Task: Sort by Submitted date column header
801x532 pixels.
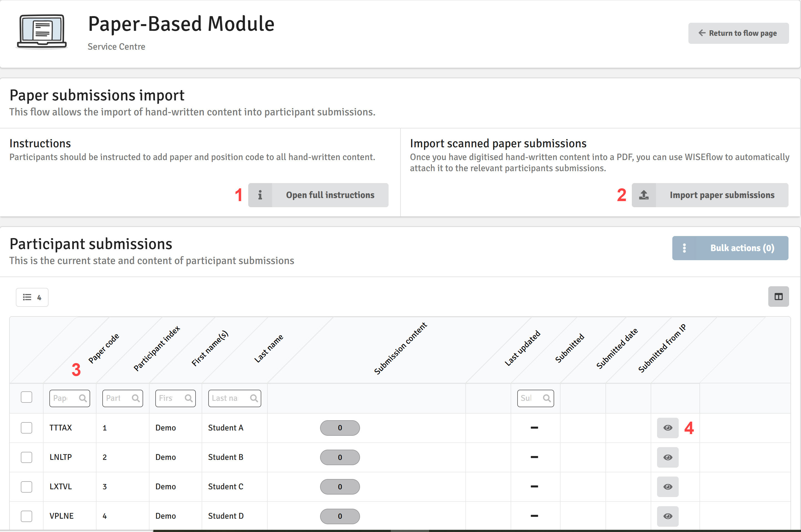Action: point(617,348)
